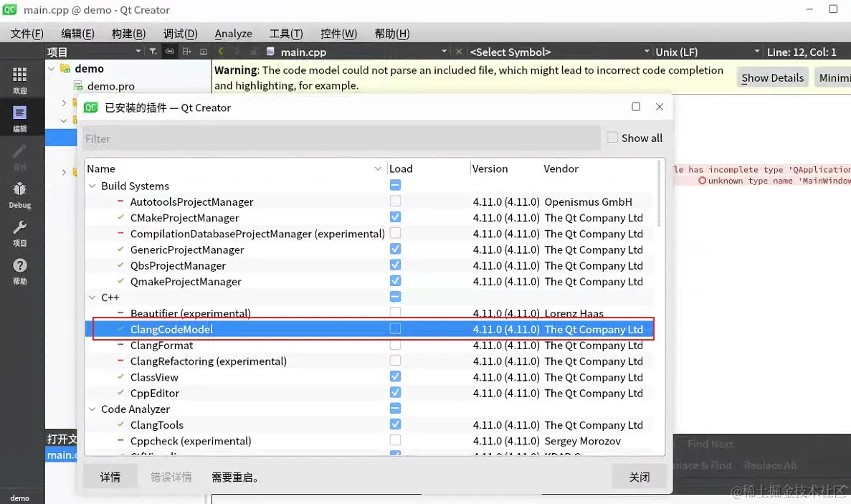Click the filter tree icon in project pane
This screenshot has width=851, height=504.
[x=153, y=52]
